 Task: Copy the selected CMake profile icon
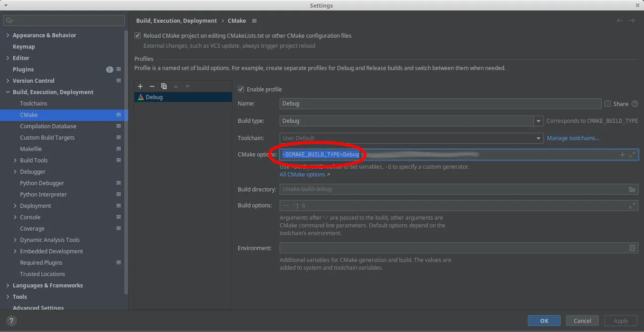[164, 86]
